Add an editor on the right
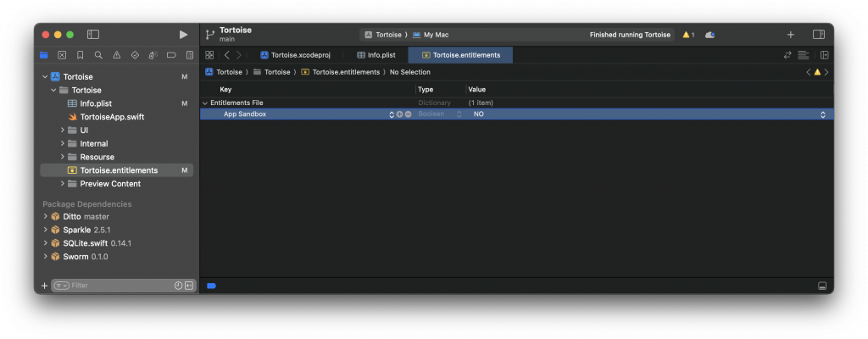This screenshot has width=868, height=339. [x=824, y=55]
